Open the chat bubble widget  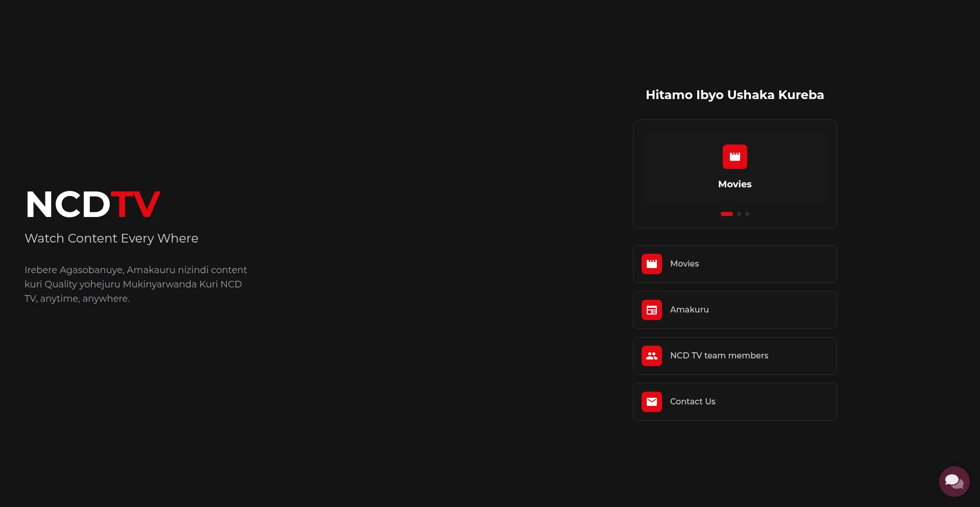pyautogui.click(x=953, y=481)
